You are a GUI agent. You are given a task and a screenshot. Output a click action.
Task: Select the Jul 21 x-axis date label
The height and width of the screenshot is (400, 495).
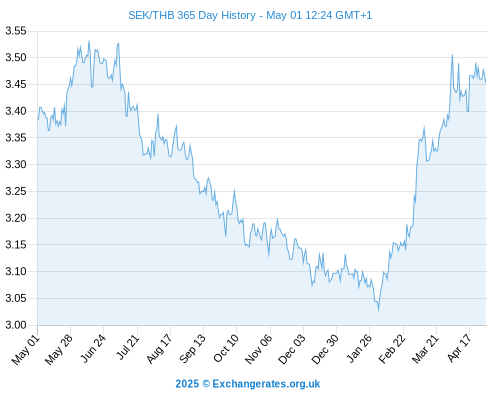click(128, 347)
